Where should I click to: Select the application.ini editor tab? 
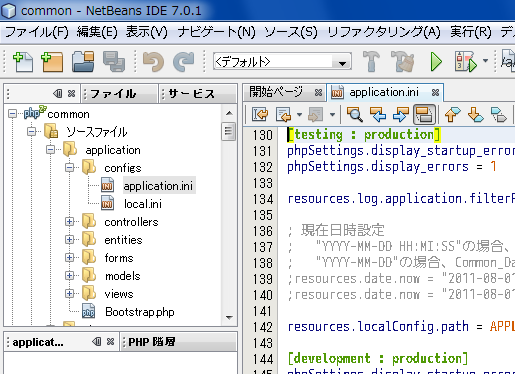(384, 92)
